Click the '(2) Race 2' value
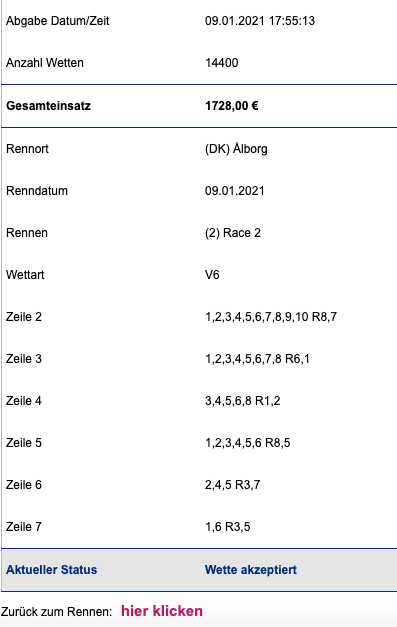This screenshot has height=627, width=397. click(x=233, y=233)
